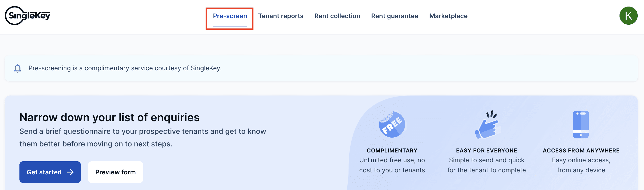Image resolution: width=644 pixels, height=190 pixels.
Task: Open the Rent collection tab
Action: point(337,16)
